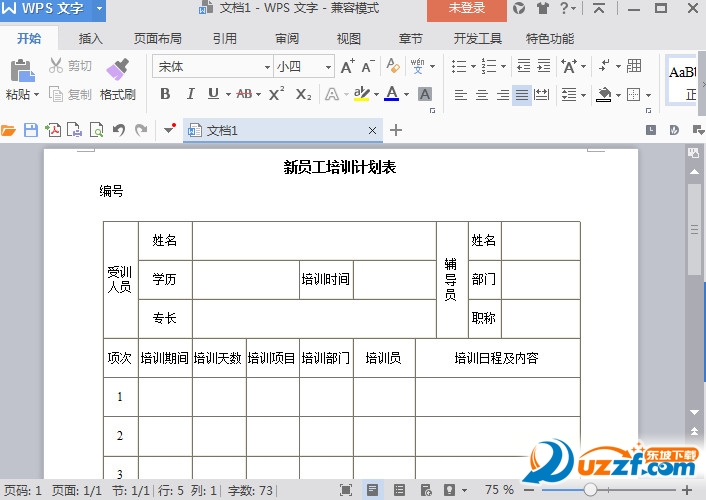706x500 pixels.
Task: Apply the yellow highlight color
Action: (362, 94)
